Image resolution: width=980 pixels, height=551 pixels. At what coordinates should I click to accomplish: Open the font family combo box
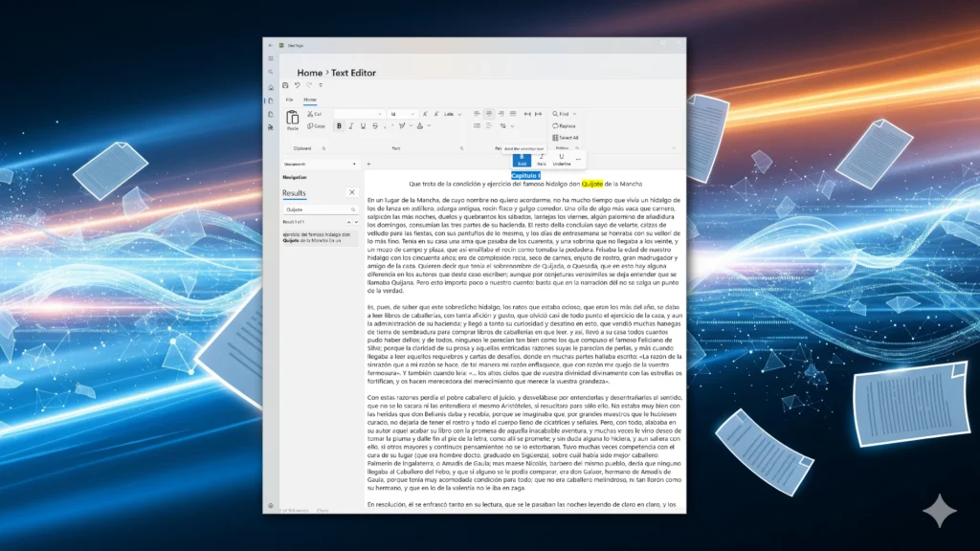point(359,115)
